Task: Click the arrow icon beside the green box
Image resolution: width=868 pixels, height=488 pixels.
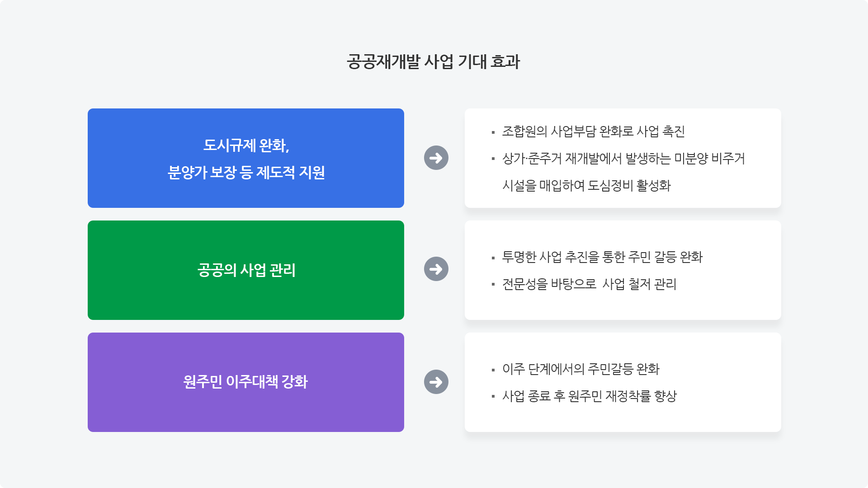Action: (x=436, y=269)
